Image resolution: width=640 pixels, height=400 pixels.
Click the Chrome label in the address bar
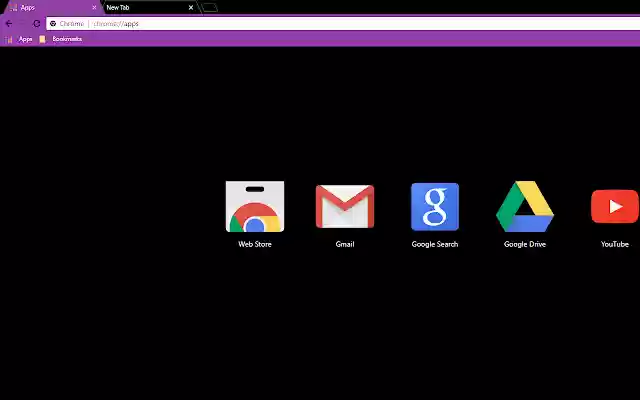point(71,24)
